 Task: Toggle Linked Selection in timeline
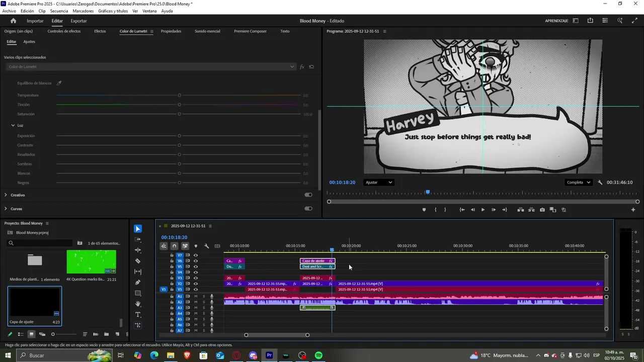(185, 246)
